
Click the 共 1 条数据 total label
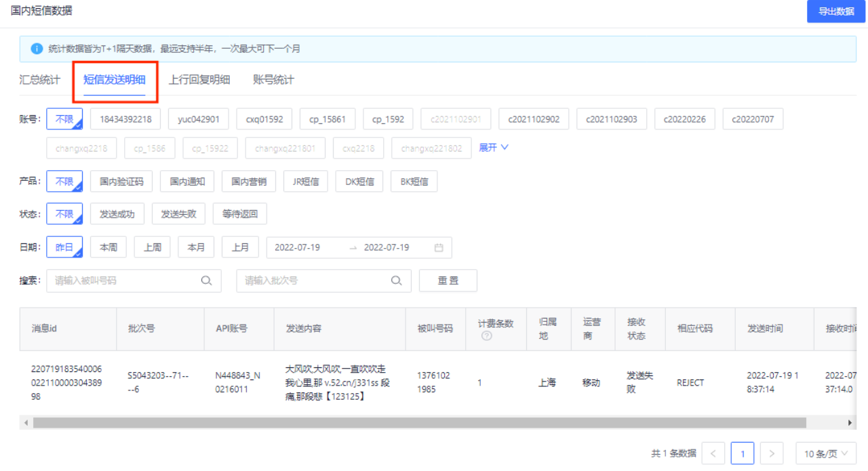(x=674, y=453)
